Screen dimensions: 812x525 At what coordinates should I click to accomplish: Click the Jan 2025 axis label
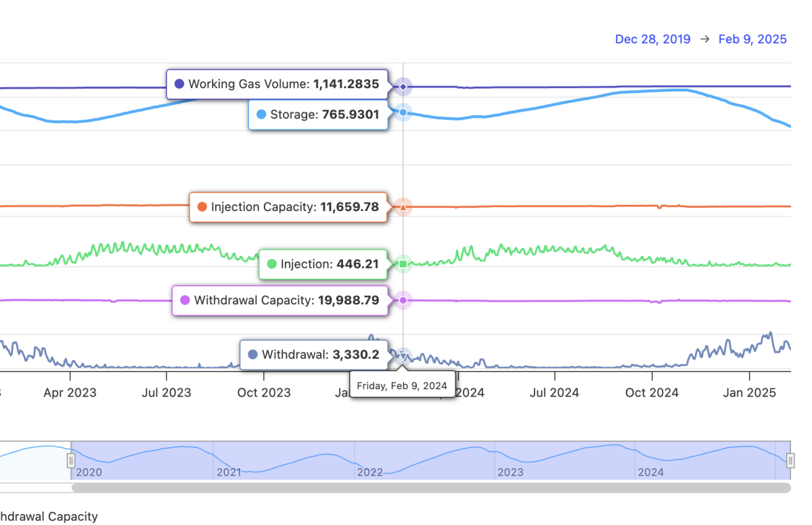(x=748, y=392)
